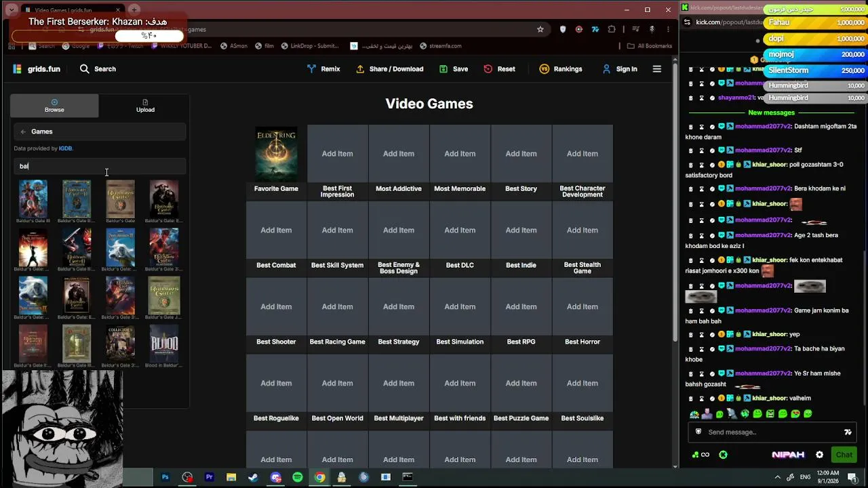
Task: Add item for Best Enemy & Boss Design
Action: click(x=399, y=230)
